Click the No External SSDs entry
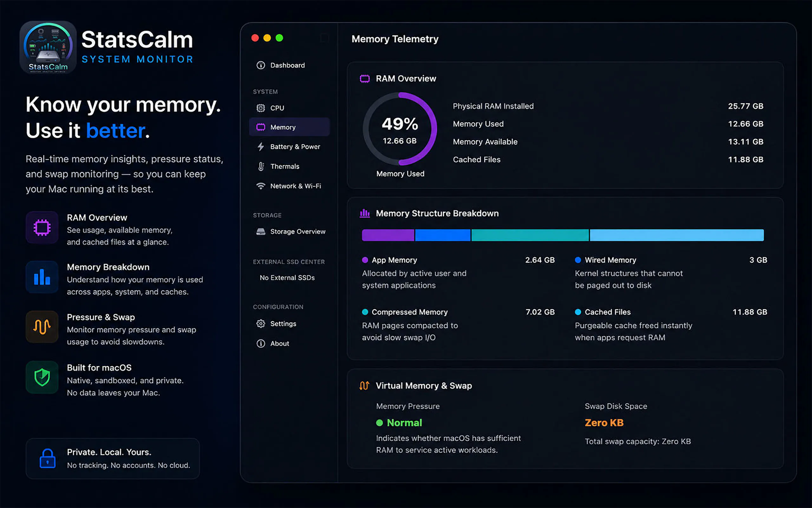Screen dimensions: 812x508 pos(287,277)
